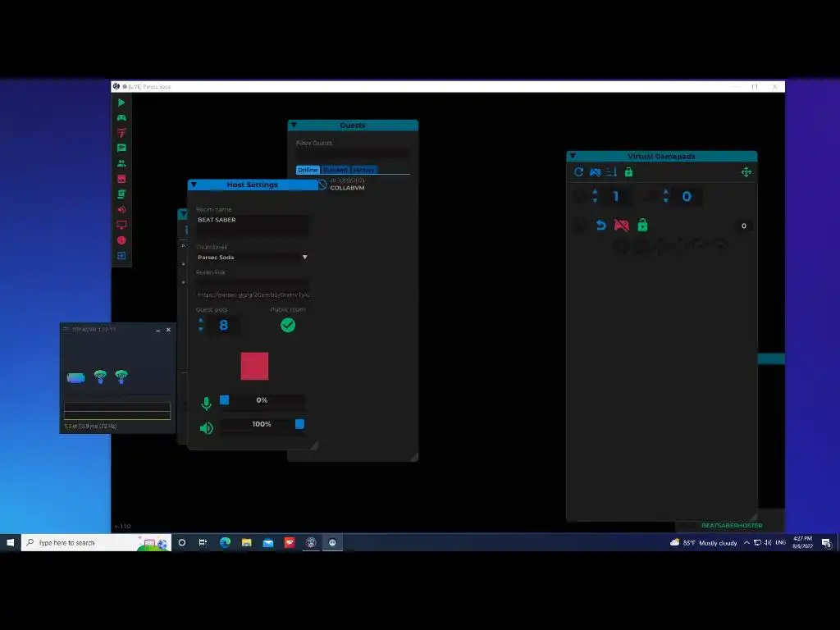Image resolution: width=840 pixels, height=630 pixels.
Task: Toggle the green lock in Virtual Gamepads toolbar
Action: (629, 172)
